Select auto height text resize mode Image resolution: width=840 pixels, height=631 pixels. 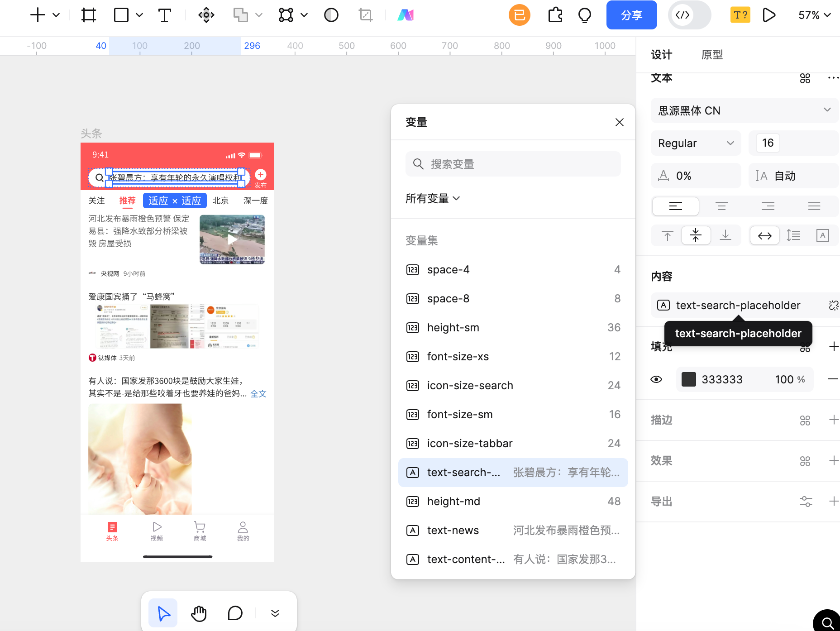(x=793, y=235)
